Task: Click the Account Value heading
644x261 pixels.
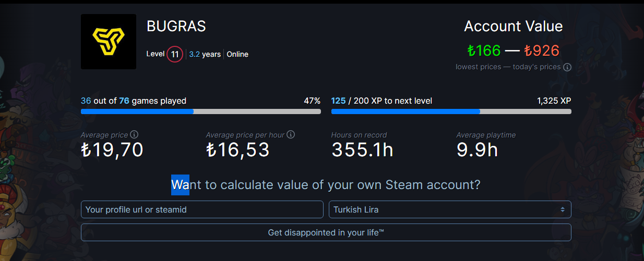Action: (513, 26)
